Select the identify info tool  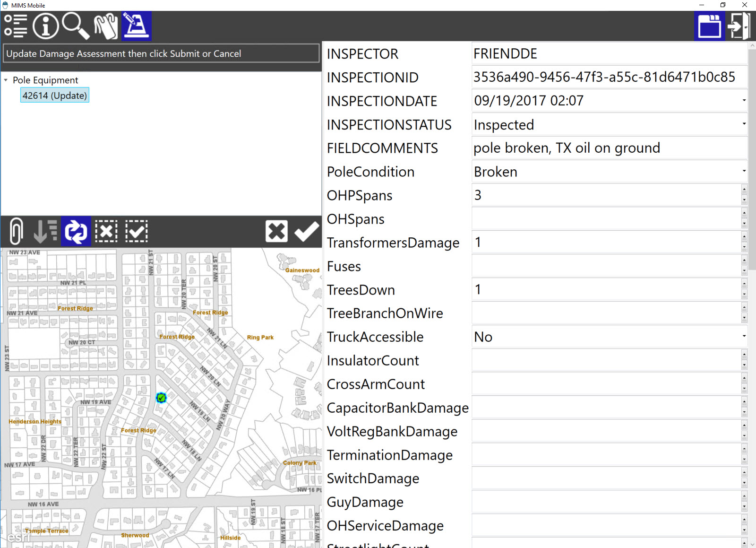pos(45,26)
